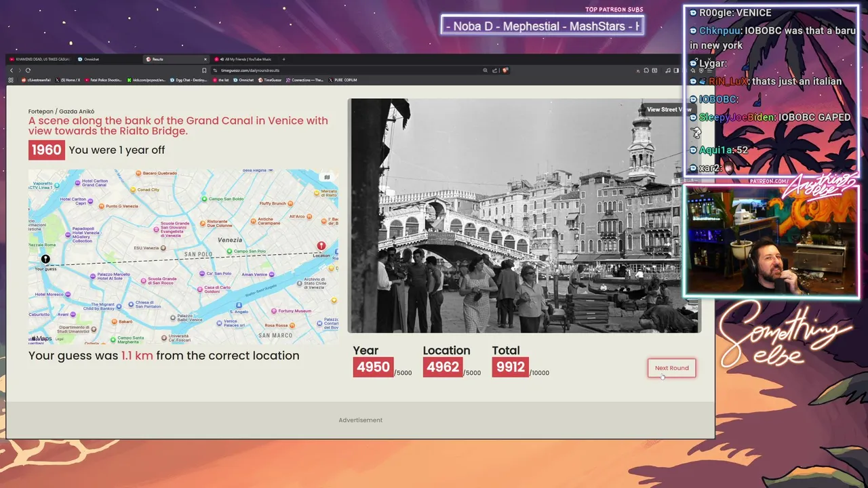Click the Brave shields icon
The height and width of the screenshot is (488, 868).
pos(505,70)
